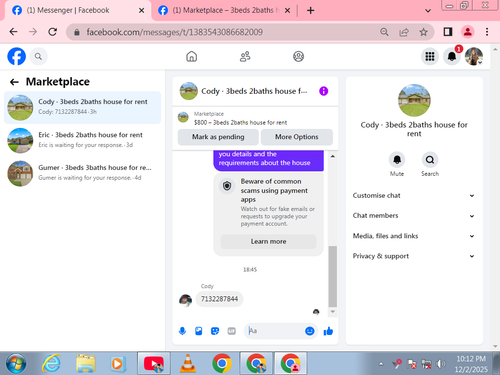
Task: Share this page icon
Action: pos(404,32)
